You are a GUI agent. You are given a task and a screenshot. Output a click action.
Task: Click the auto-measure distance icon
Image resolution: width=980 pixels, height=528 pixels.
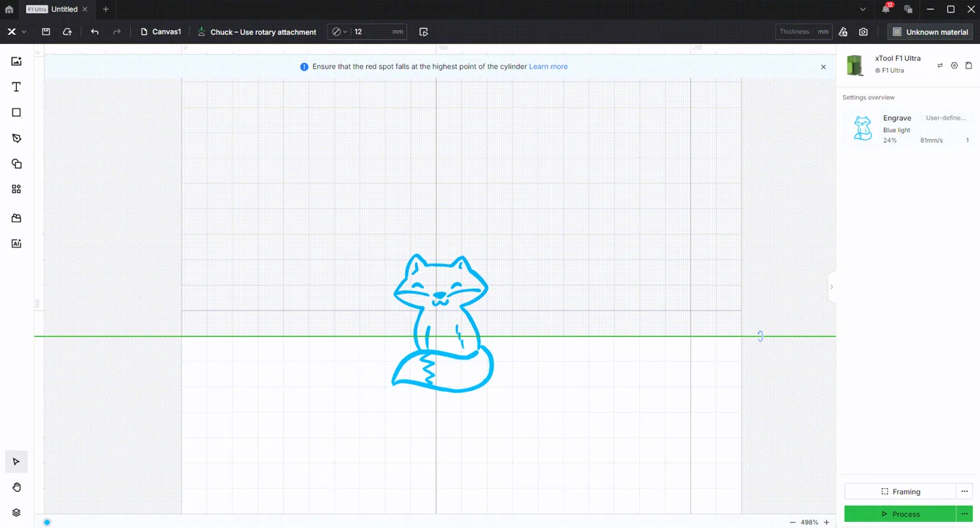click(x=843, y=31)
